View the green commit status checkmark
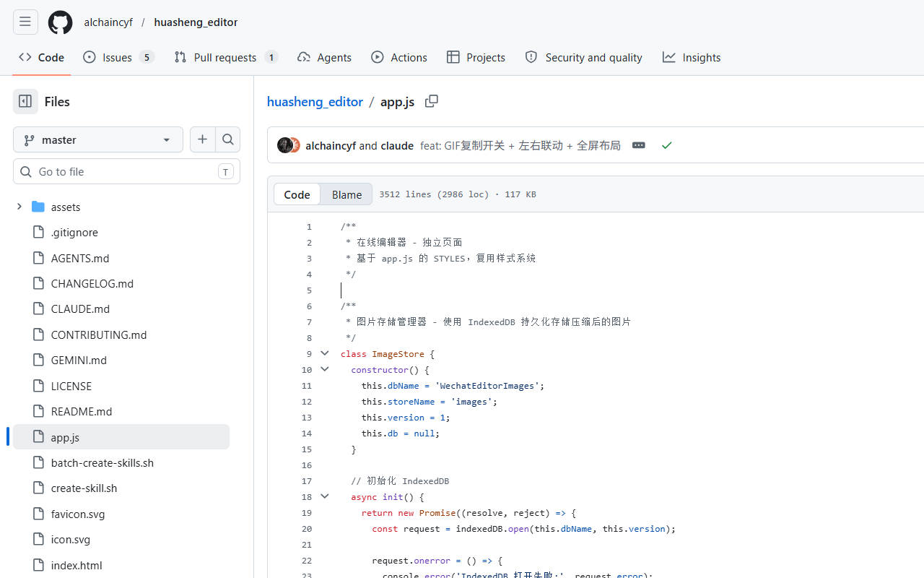The height and width of the screenshot is (578, 924). [x=666, y=145]
